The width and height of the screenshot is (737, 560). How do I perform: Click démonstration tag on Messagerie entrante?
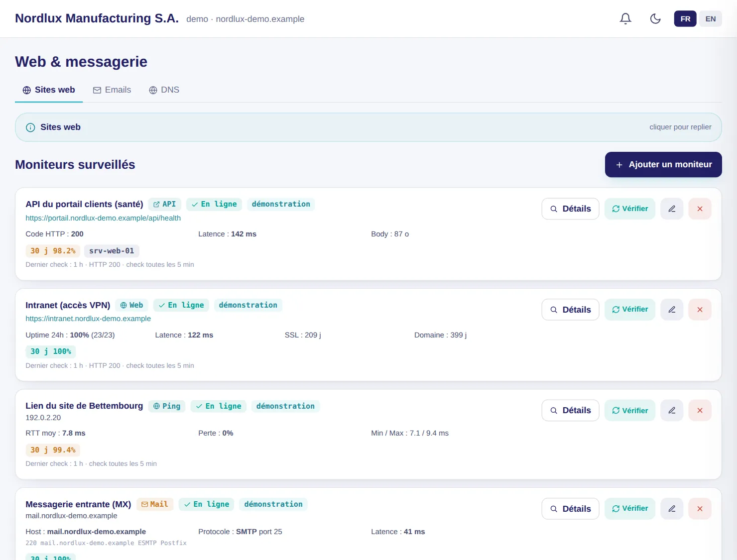(273, 504)
